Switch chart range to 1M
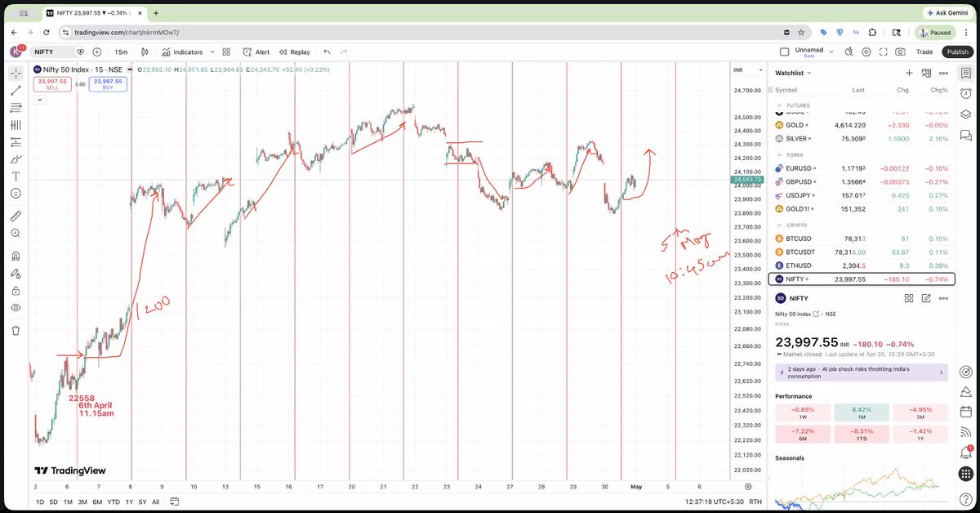Image resolution: width=980 pixels, height=513 pixels. tap(68, 502)
